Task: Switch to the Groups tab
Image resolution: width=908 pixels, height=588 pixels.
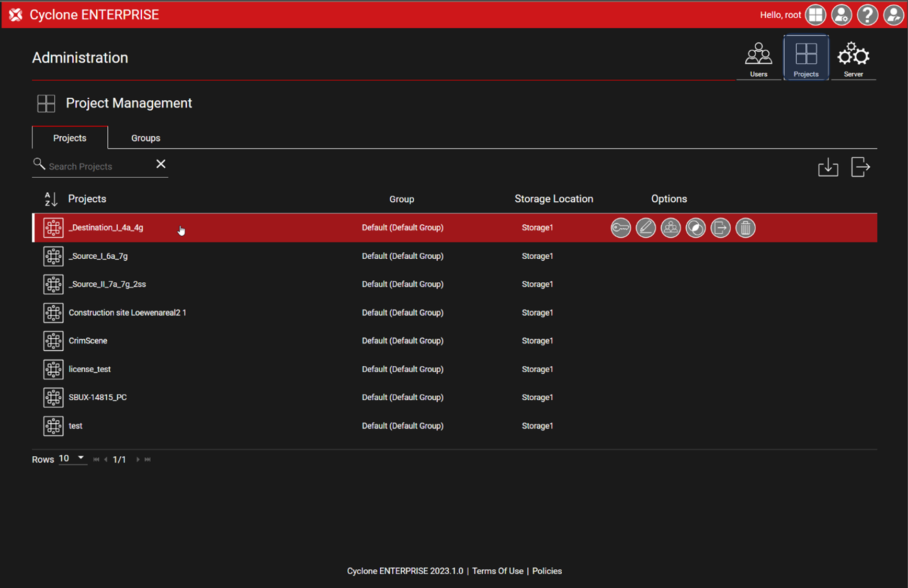Action: click(145, 138)
